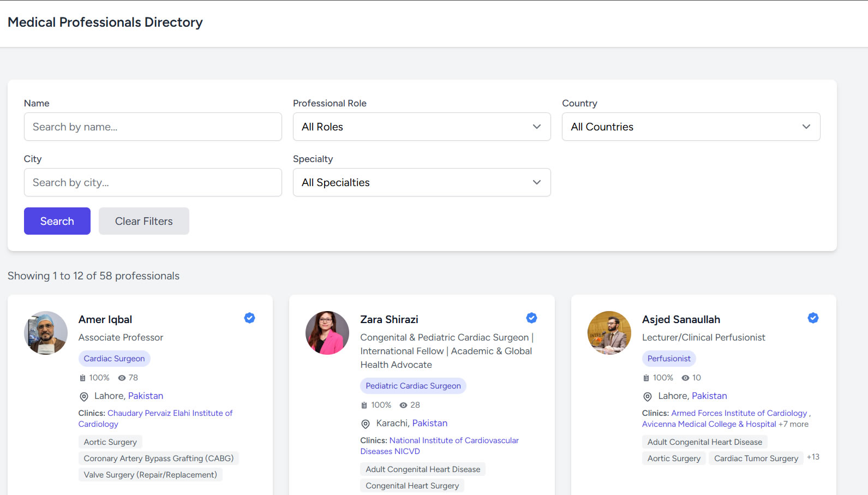Click the views eye icon on Amer Iqbal's card
The height and width of the screenshot is (495, 868).
[x=122, y=378]
